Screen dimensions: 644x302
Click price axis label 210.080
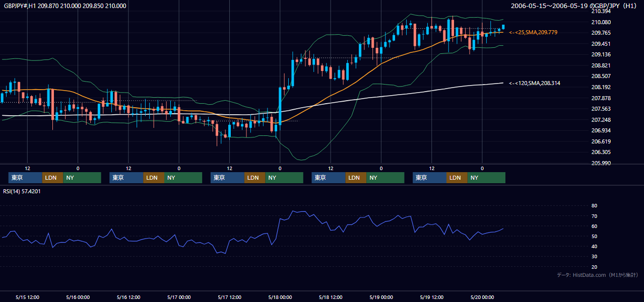coord(601,22)
